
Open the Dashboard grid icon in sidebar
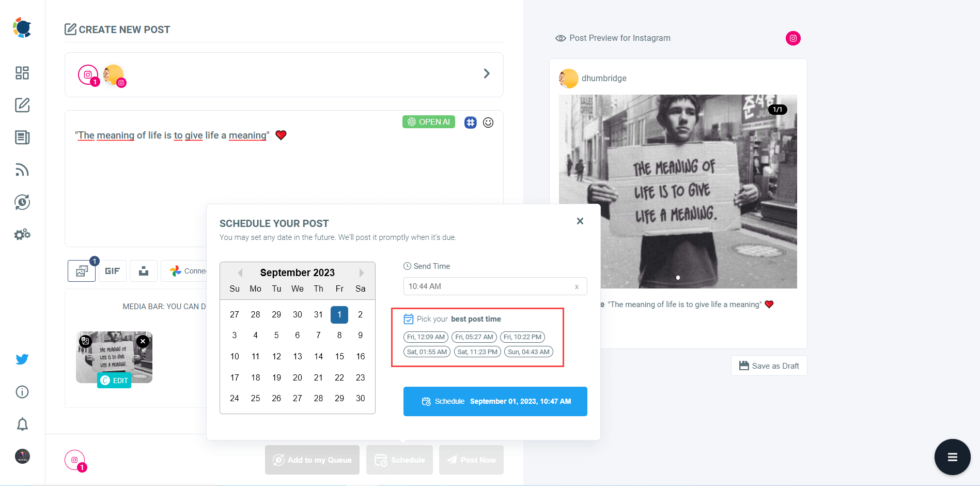pos(22,73)
